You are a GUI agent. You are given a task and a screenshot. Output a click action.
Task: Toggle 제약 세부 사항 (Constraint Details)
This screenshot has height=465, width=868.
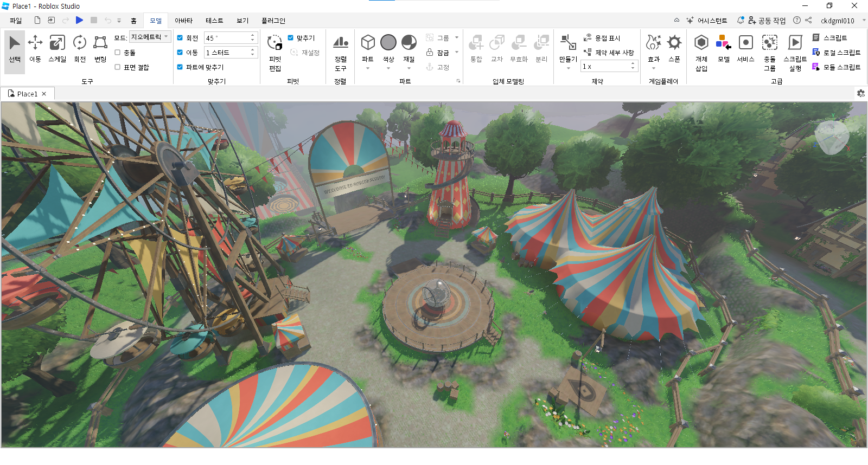coord(608,53)
